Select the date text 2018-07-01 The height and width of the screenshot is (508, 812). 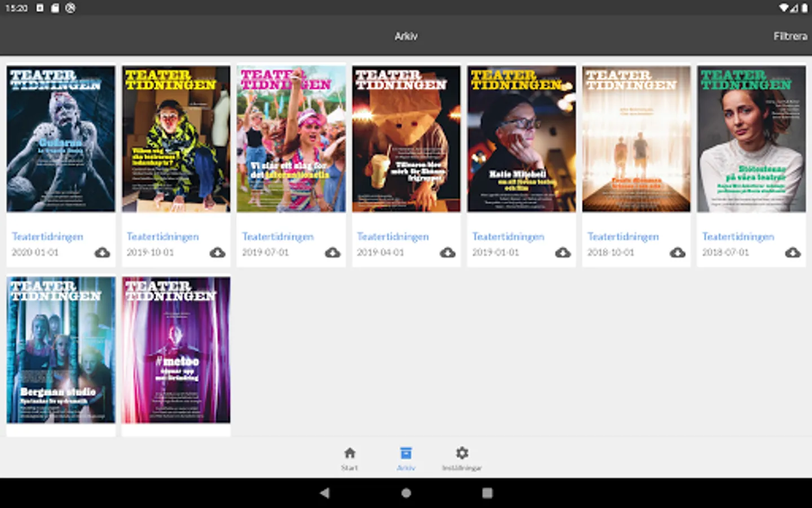[726, 252]
